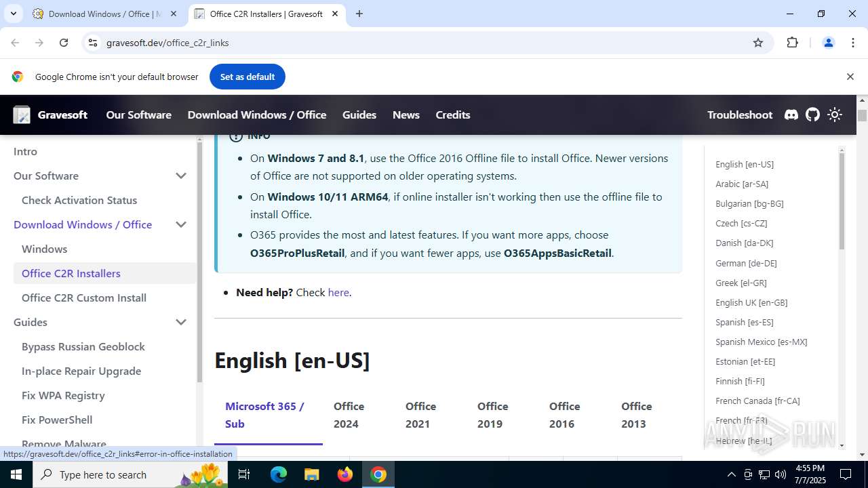The height and width of the screenshot is (488, 868).
Task: Close the Download Windows / Office tab
Action: pos(174,14)
